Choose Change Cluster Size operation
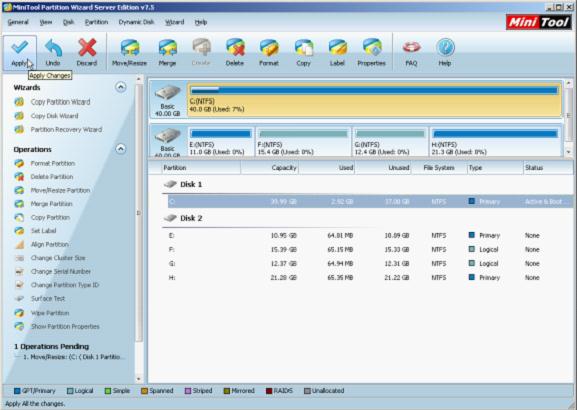577x410 pixels. tap(58, 258)
